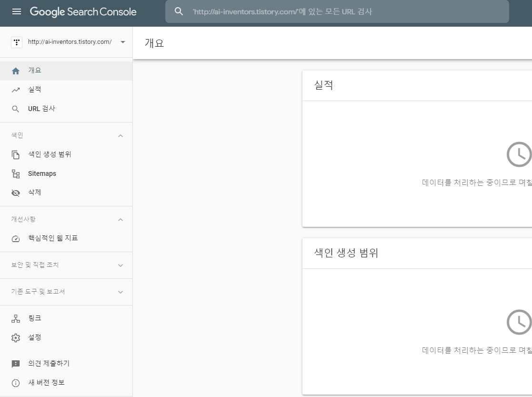Click the 기존 도구 및 보고서 header label
The height and width of the screenshot is (397, 532).
(38, 292)
